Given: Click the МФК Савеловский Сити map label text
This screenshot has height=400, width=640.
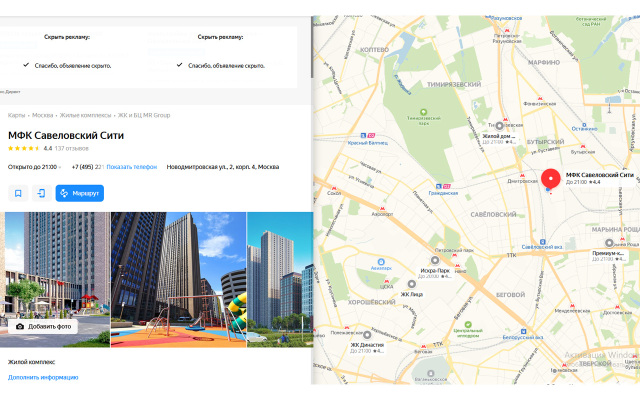Looking at the screenshot, I should point(600,175).
